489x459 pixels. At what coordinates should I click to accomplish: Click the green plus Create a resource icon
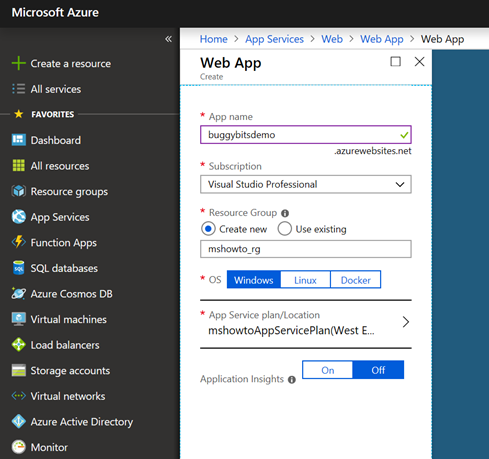click(19, 63)
